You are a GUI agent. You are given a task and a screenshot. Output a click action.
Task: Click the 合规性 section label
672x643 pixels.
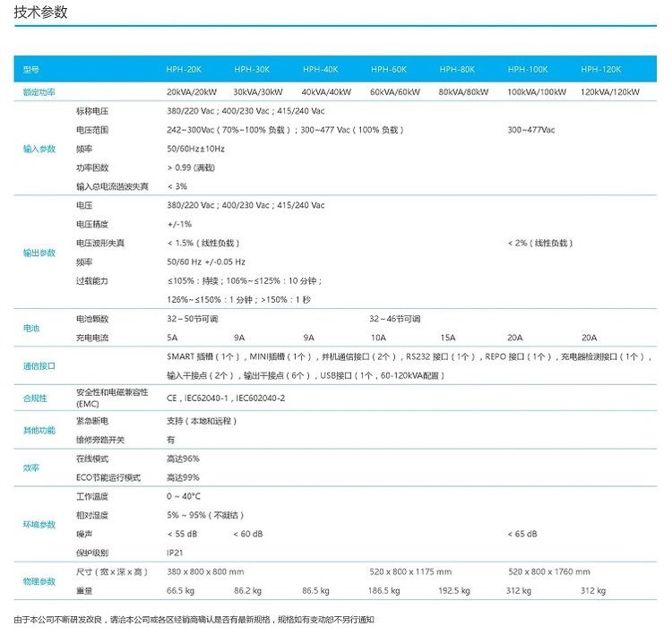35,398
